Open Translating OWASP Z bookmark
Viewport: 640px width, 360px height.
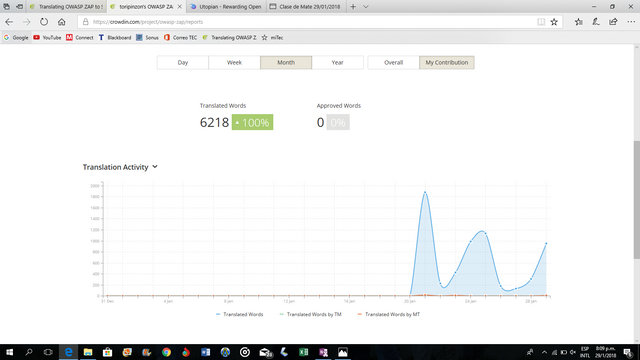coord(229,38)
